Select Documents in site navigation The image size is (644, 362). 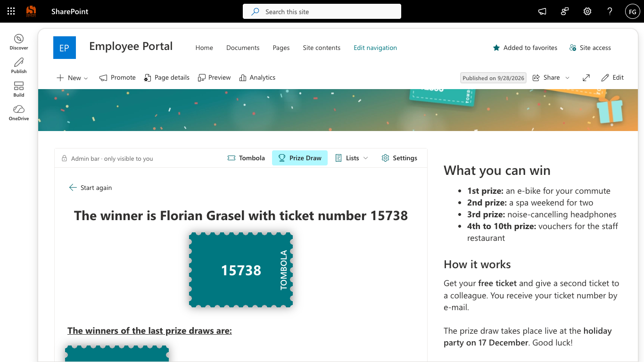pos(243,48)
